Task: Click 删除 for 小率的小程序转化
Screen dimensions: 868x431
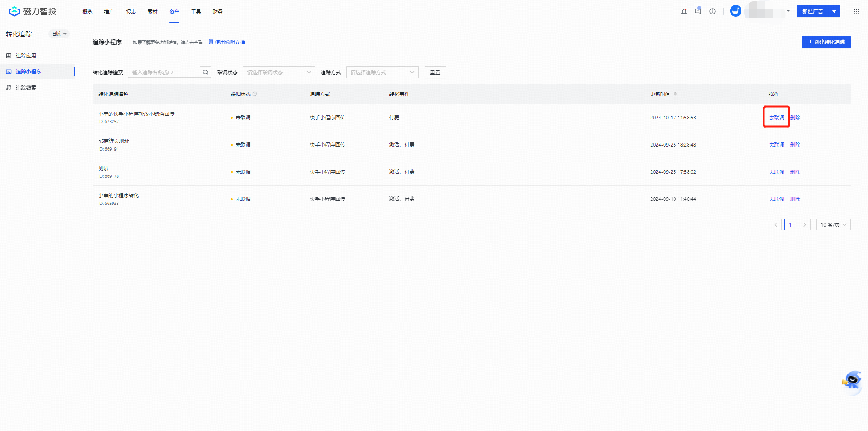Action: [795, 199]
